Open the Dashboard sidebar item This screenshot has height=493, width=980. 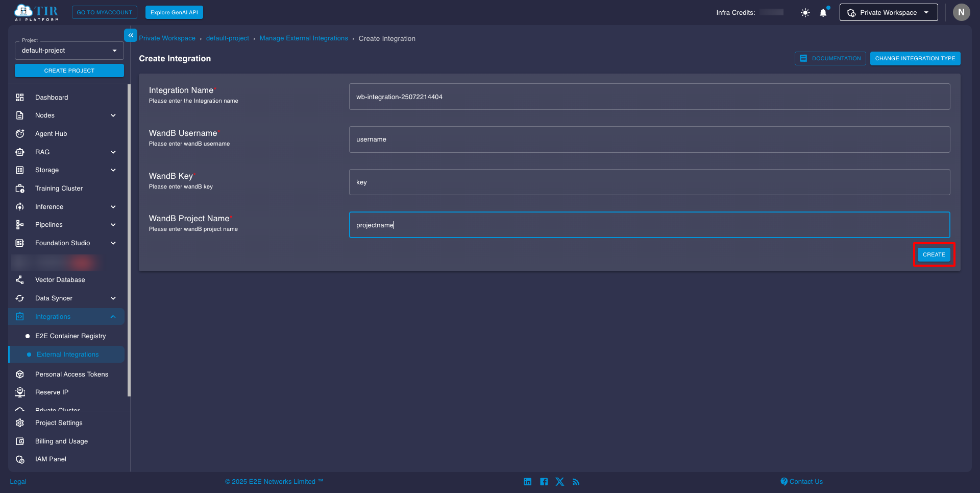tap(52, 98)
